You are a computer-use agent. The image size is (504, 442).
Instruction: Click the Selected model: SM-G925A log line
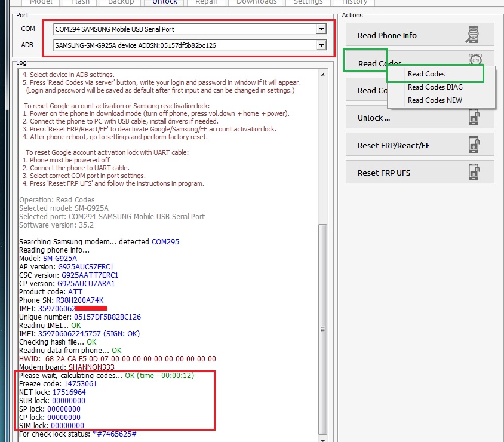(x=64, y=208)
